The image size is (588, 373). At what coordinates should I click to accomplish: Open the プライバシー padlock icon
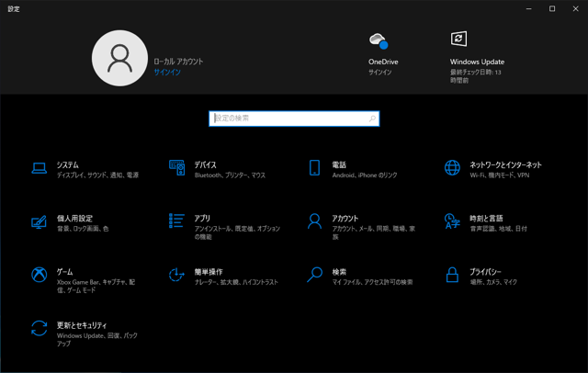click(x=452, y=275)
